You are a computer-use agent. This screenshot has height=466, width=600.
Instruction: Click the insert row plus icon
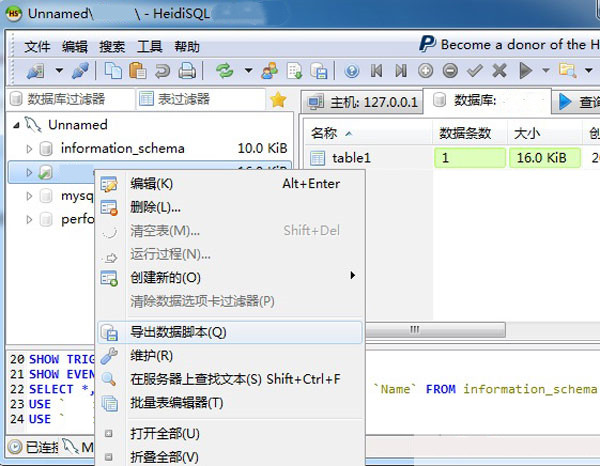tap(426, 71)
